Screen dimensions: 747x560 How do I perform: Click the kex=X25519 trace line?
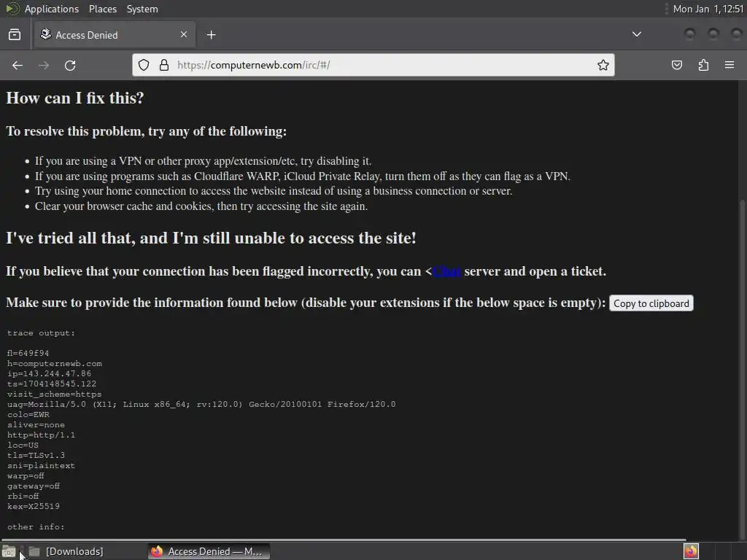point(34,507)
